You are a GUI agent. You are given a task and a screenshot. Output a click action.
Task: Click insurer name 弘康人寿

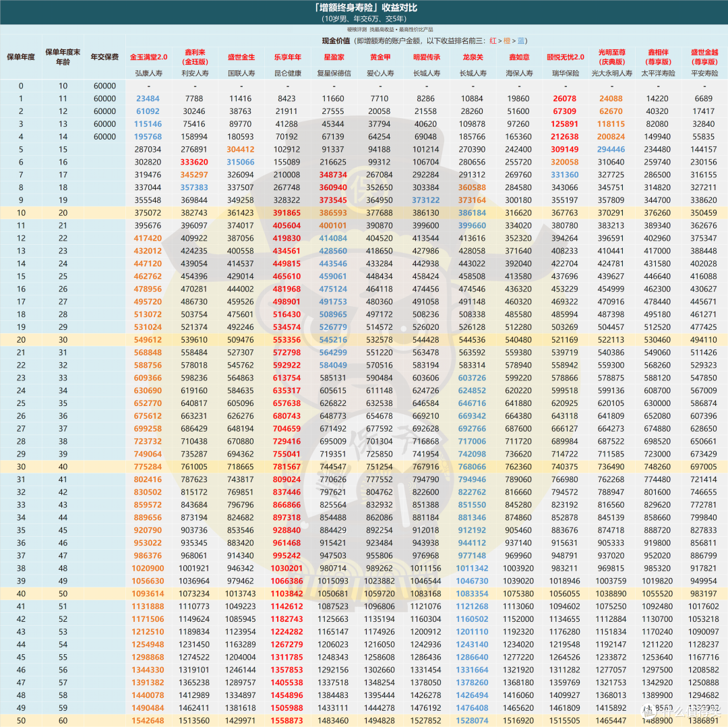148,73
